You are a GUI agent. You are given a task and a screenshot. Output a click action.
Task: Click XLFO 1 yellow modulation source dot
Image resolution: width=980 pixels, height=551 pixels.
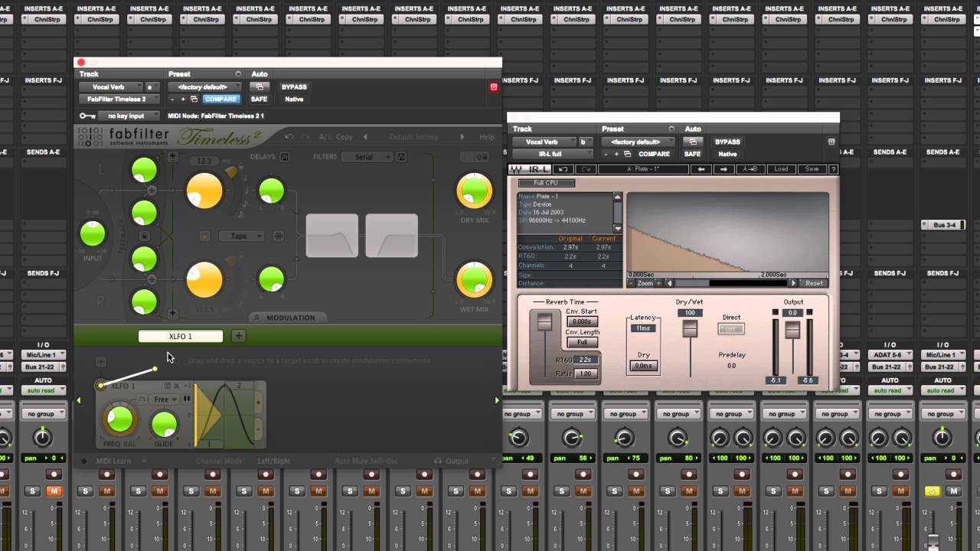[x=100, y=385]
